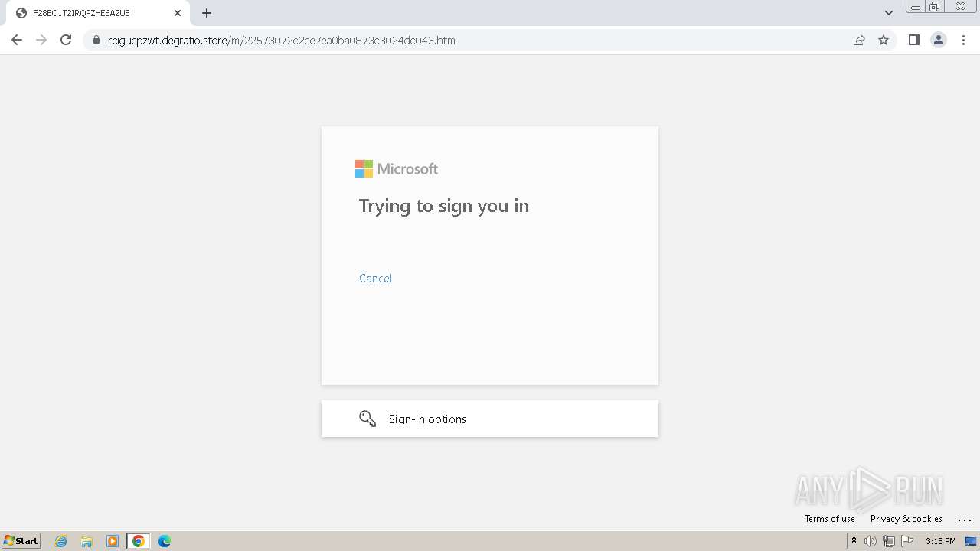This screenshot has width=980, height=551.
Task: Open Privacy & cookies link
Action: [906, 519]
